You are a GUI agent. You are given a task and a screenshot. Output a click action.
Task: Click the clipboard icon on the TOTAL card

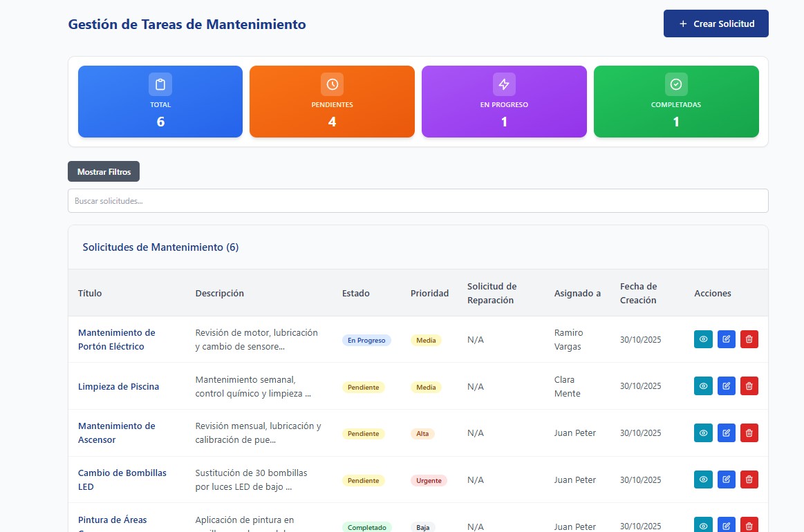coord(160,84)
